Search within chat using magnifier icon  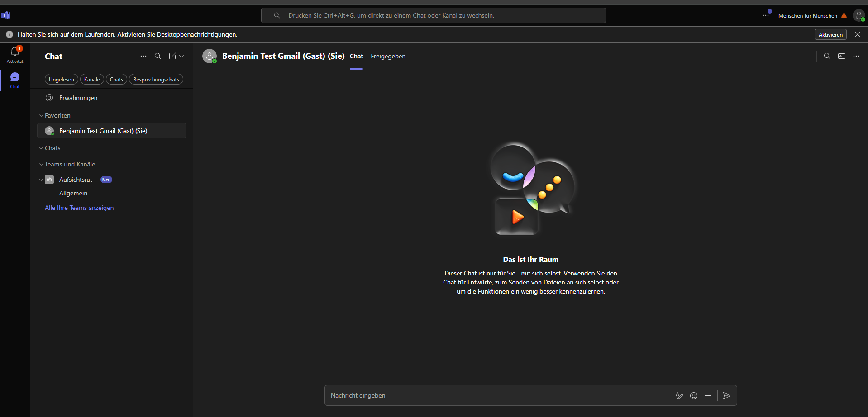coord(827,56)
